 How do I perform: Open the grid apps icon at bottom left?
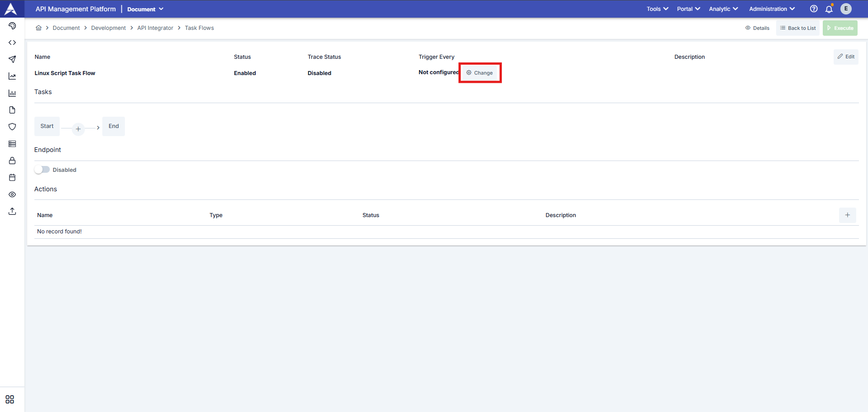[x=10, y=399]
